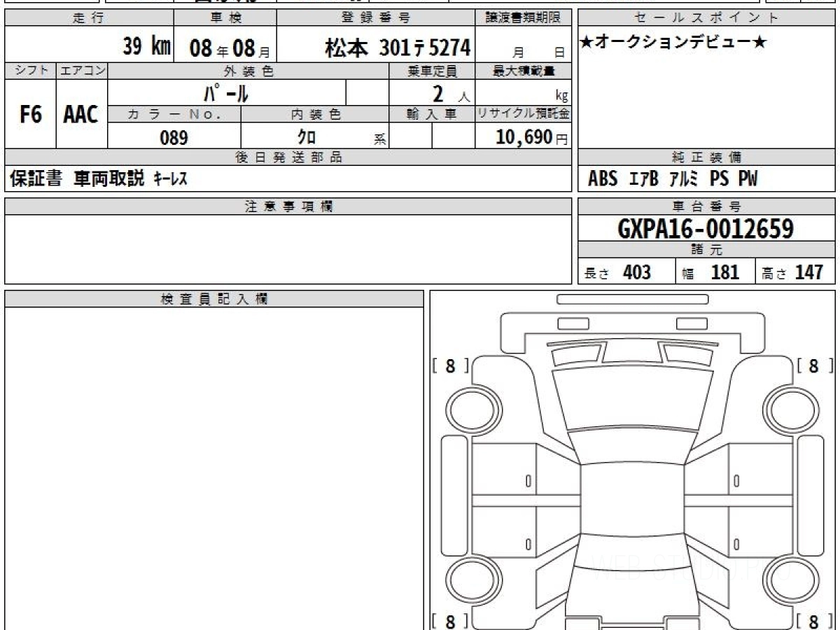Click the front-left tire [8] rating
Viewport: 840px width, 630px height.
coord(451,365)
